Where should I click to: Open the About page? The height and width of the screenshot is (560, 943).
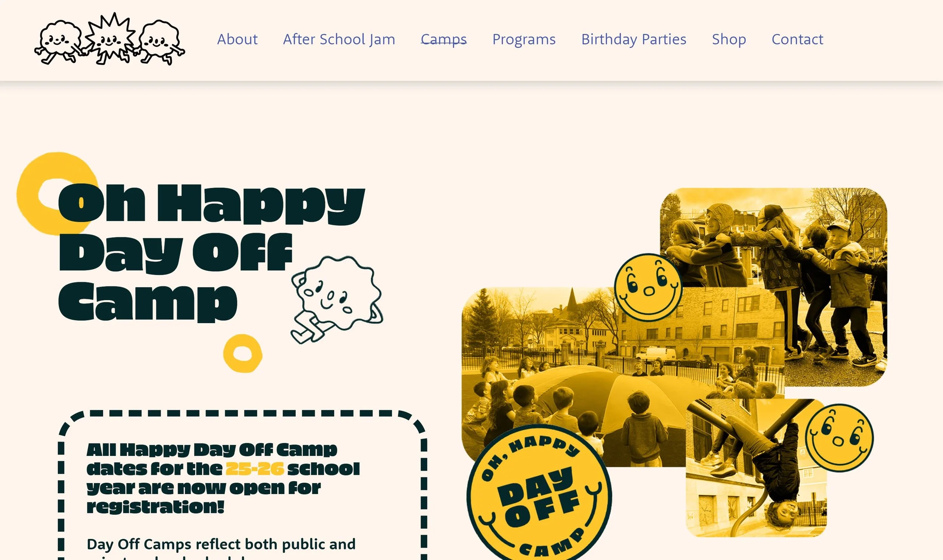(x=237, y=39)
